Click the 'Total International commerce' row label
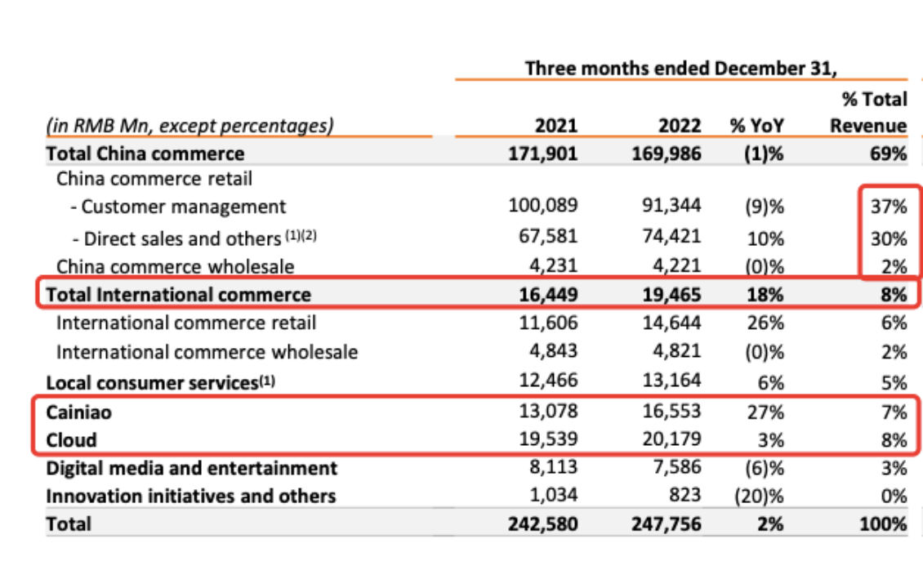 click(x=178, y=295)
